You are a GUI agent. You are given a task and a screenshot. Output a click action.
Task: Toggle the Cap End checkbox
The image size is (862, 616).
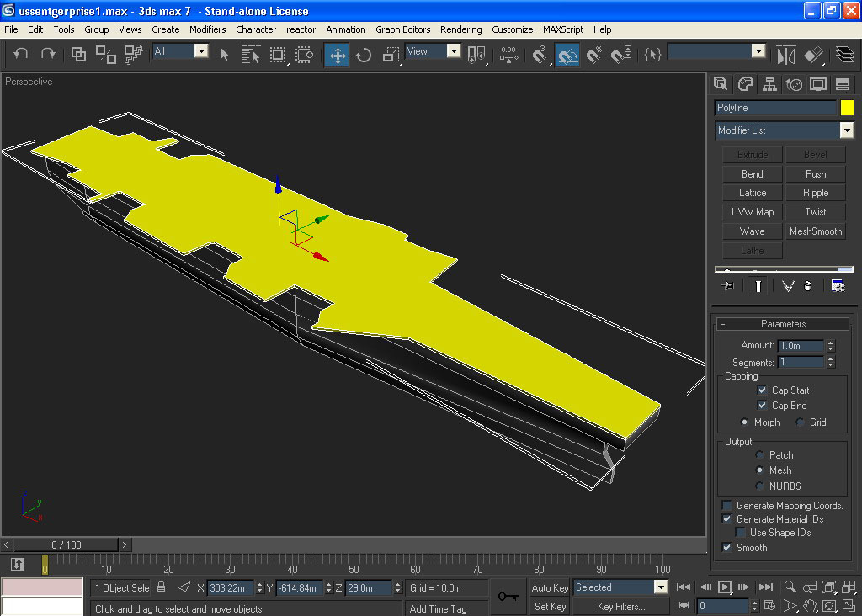coord(762,406)
